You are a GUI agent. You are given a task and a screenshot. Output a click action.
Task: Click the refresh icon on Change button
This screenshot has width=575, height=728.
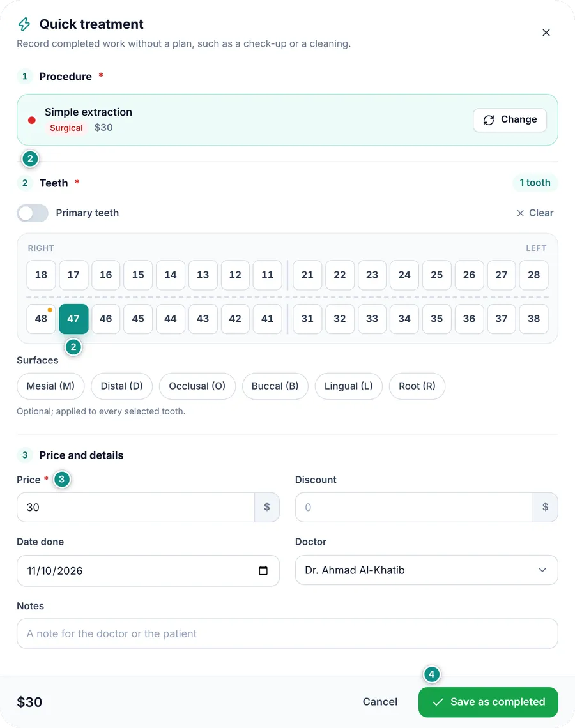489,120
